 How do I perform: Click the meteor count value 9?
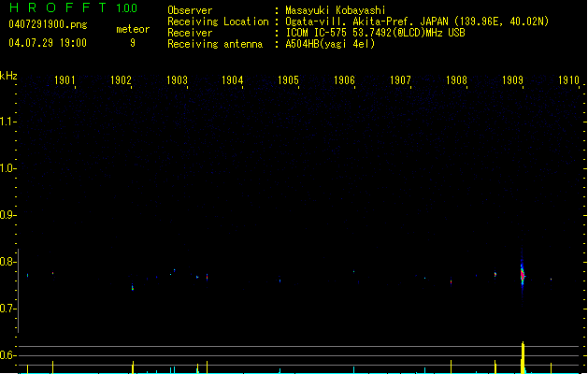tap(133, 43)
